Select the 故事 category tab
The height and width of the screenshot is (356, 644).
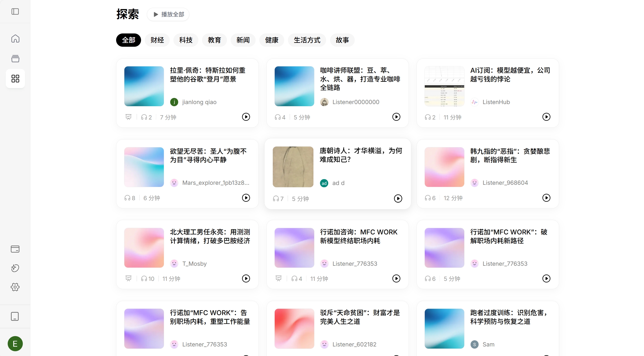(x=342, y=40)
